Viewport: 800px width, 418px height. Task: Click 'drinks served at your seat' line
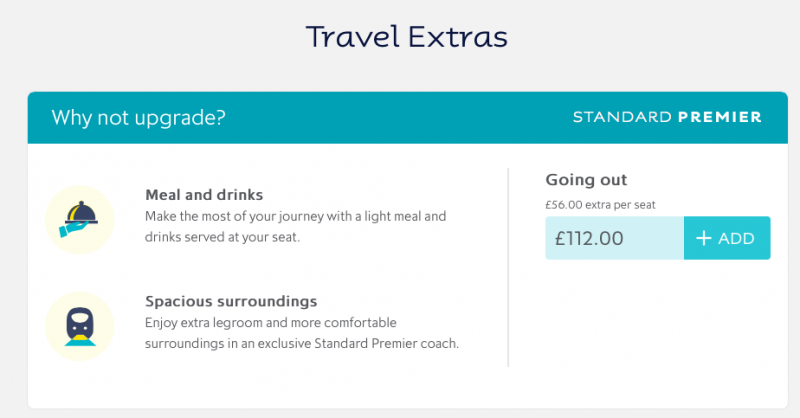click(222, 237)
